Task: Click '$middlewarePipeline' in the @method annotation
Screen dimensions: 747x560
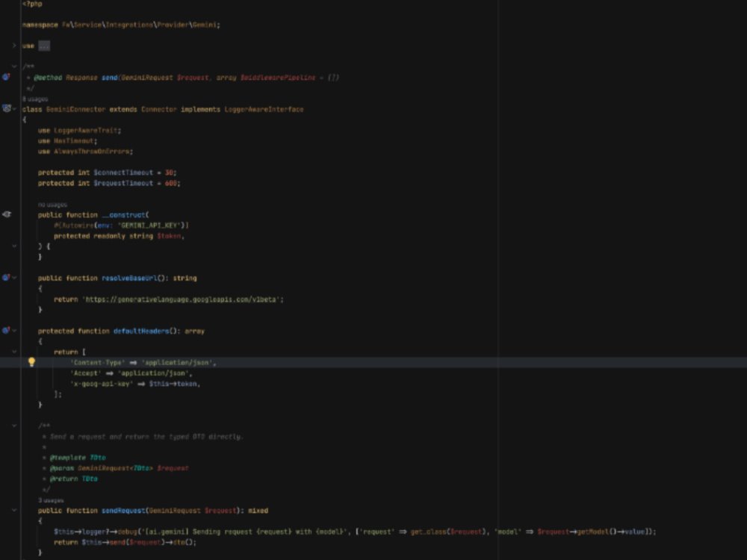Action: click(x=277, y=77)
